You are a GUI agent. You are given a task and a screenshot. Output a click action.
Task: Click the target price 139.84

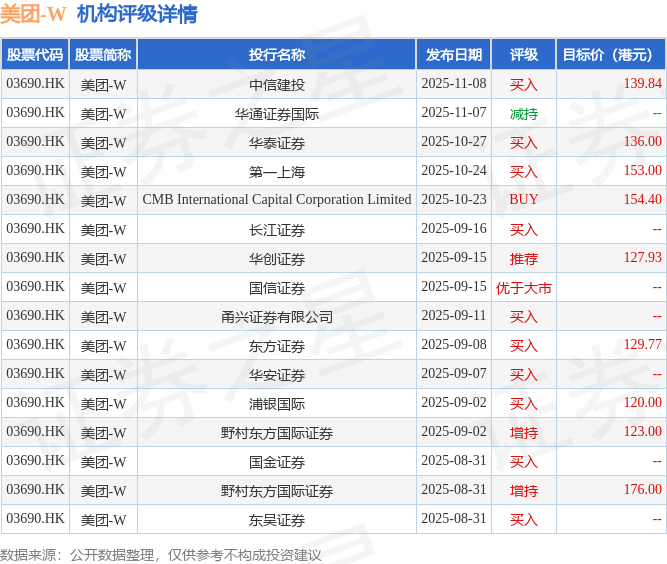[x=642, y=83]
